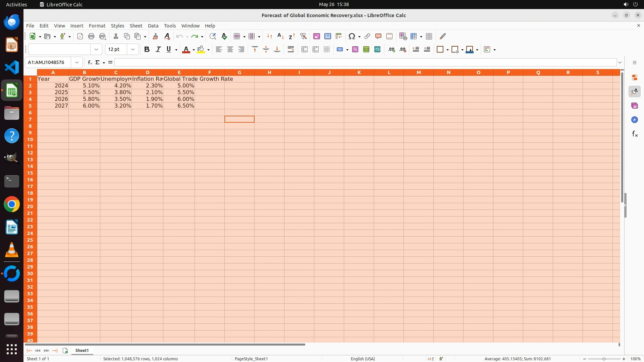Toggle Bold formatting
Screen dimensions: 644x362
point(147,50)
